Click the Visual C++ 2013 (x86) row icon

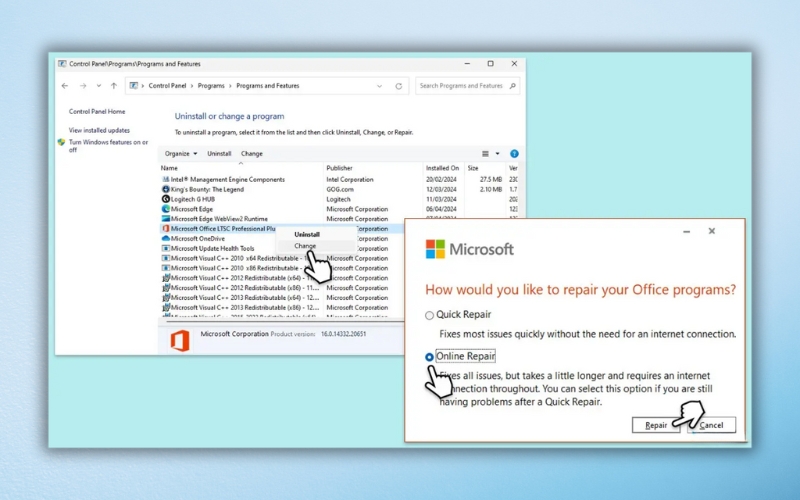click(165, 308)
